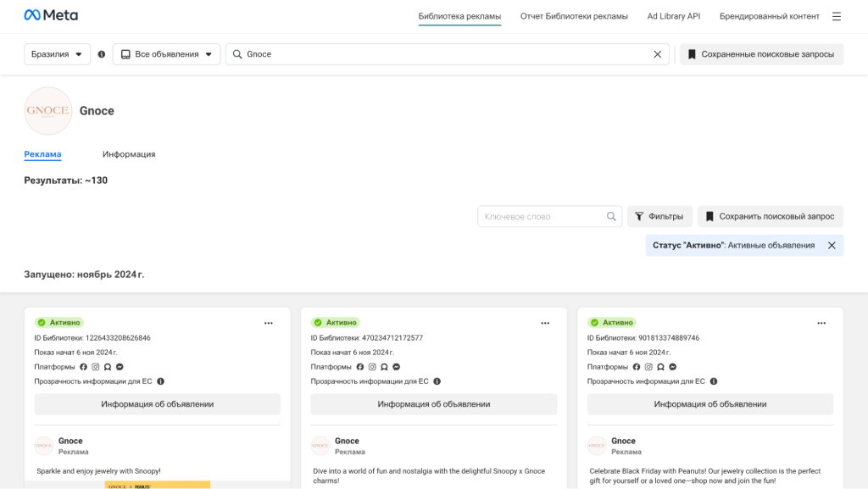Click Instagram platform icon in ad 901813374889746
Viewport: 868px width, 489px height.
[x=648, y=367]
